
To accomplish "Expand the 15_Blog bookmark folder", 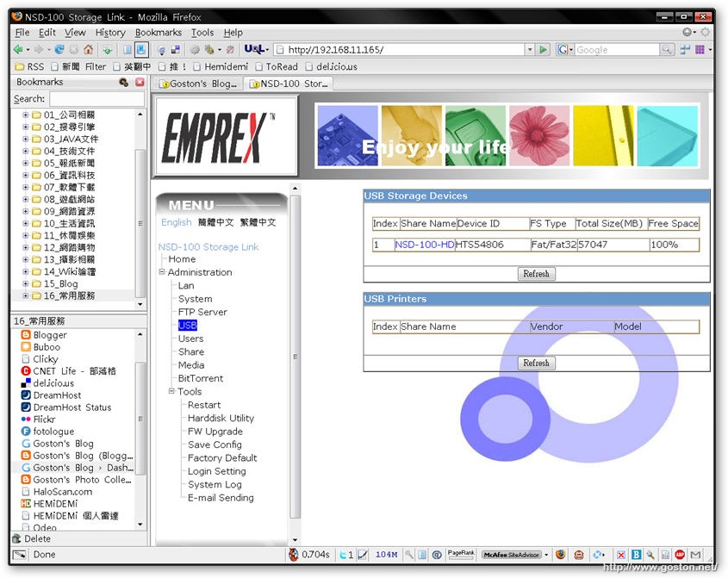I will click(x=26, y=283).
